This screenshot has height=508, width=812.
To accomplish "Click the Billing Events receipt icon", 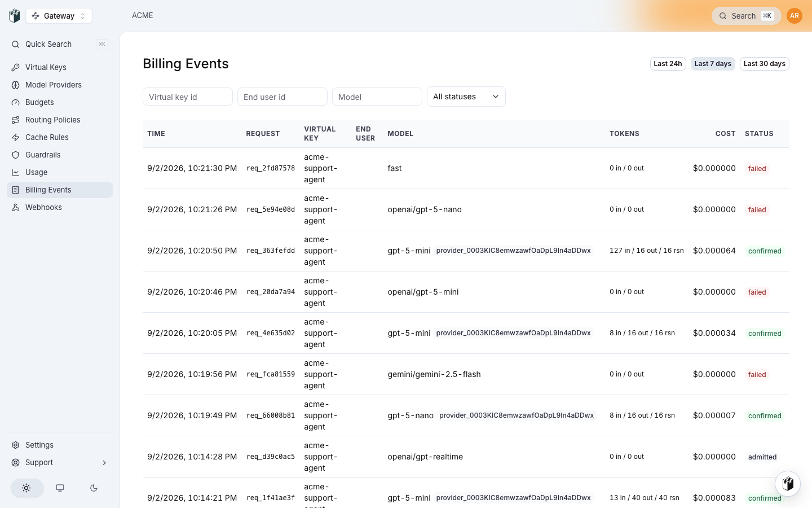I will 16,190.
